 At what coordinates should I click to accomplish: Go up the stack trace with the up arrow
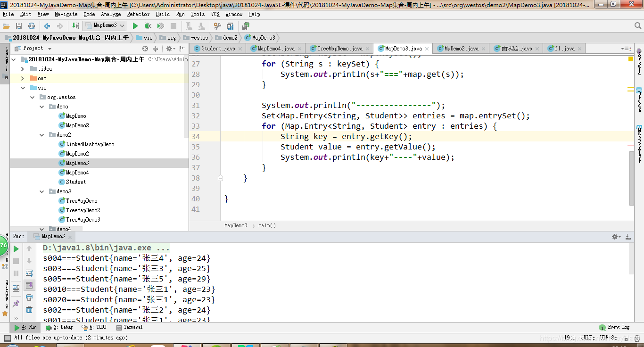coord(29,248)
